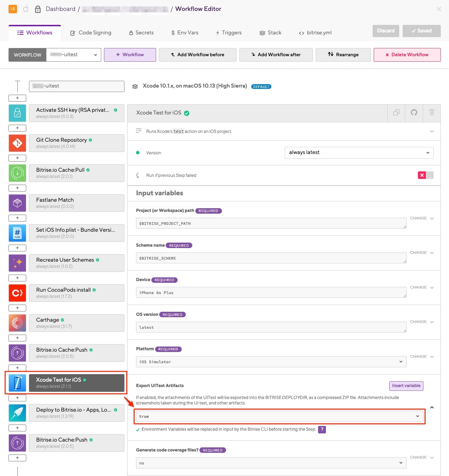Click the Fastlane Match step icon
The width and height of the screenshot is (449, 476).
tap(17, 203)
